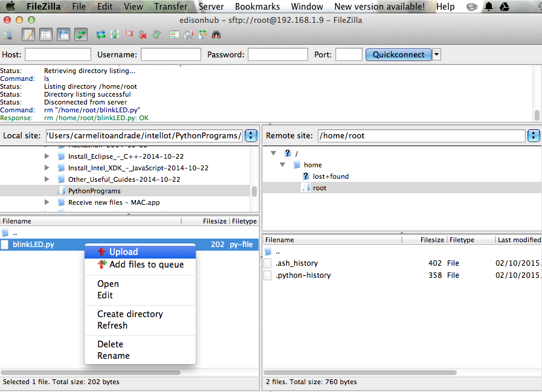Toggle remote directory tree display icon
Screen dimensions: 542x392
click(63, 34)
